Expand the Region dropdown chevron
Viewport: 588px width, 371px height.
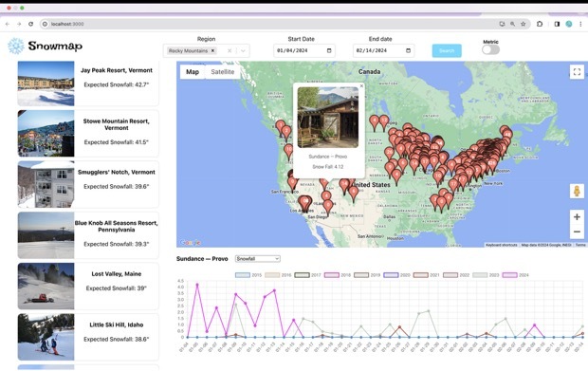pyautogui.click(x=243, y=50)
